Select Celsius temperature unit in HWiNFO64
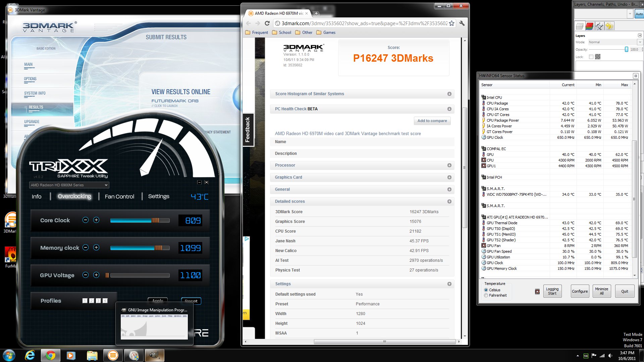 (x=486, y=290)
